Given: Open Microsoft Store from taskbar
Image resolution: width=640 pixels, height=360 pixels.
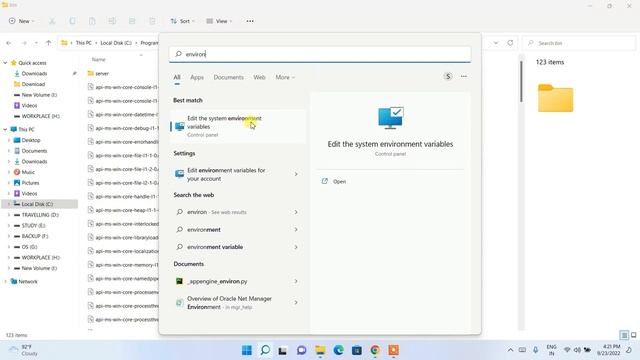Looking at the screenshot, I should (x=357, y=350).
